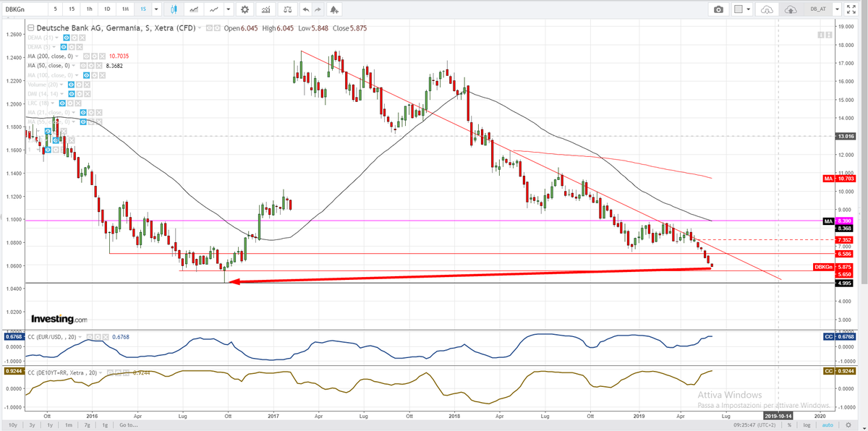Redo last chart action
The width and height of the screenshot is (868, 431).
pyautogui.click(x=318, y=9)
